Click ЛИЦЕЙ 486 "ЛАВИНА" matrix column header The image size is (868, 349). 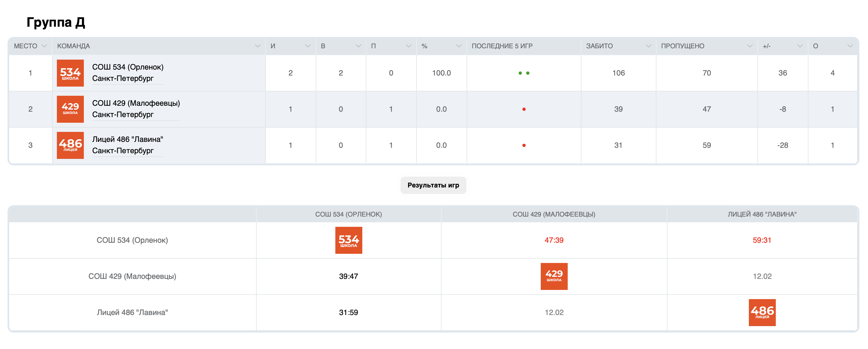(762, 214)
